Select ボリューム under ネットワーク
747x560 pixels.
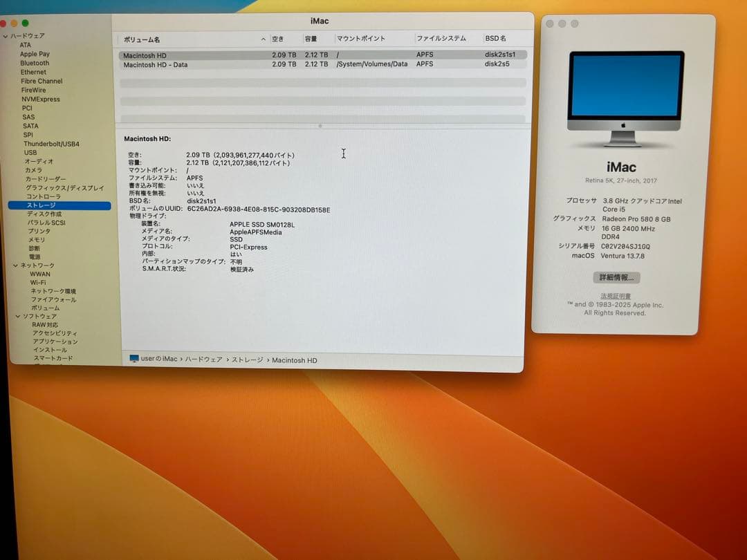(x=46, y=308)
